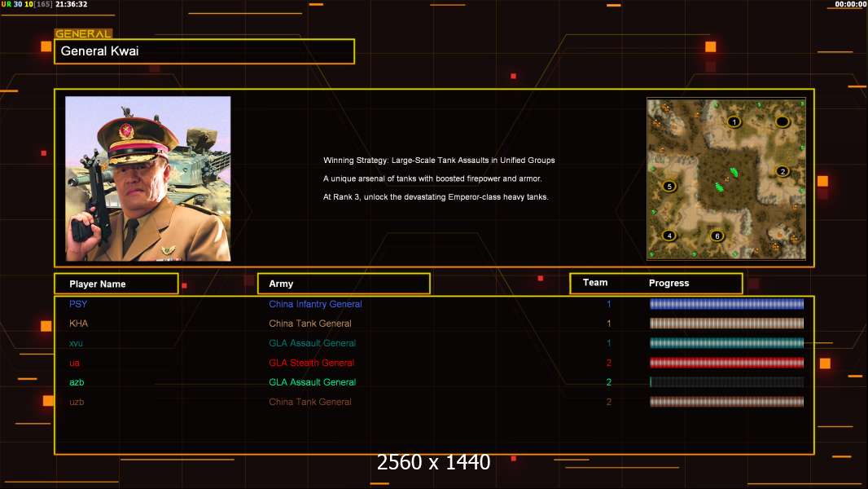Viewport: 868px width, 489px height.
Task: Click the Player Name column header
Action: [116, 284]
